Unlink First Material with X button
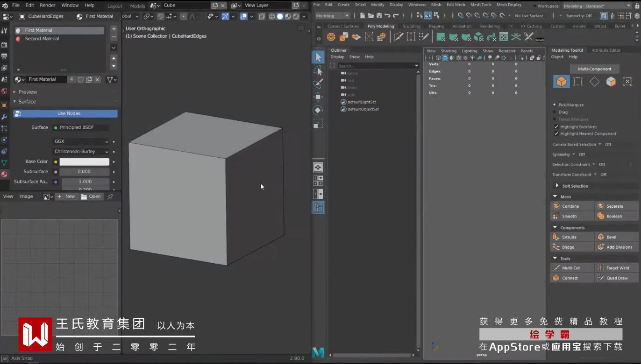641x364 pixels. pyautogui.click(x=97, y=79)
